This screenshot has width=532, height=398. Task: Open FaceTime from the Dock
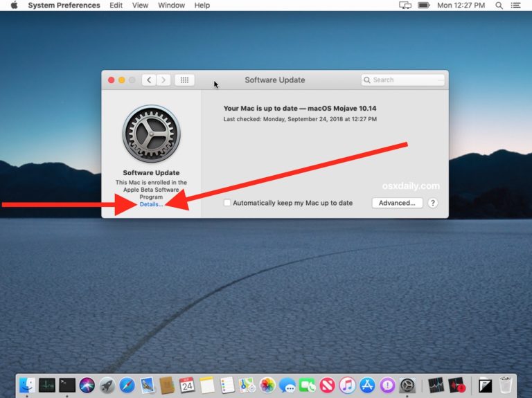308,386
